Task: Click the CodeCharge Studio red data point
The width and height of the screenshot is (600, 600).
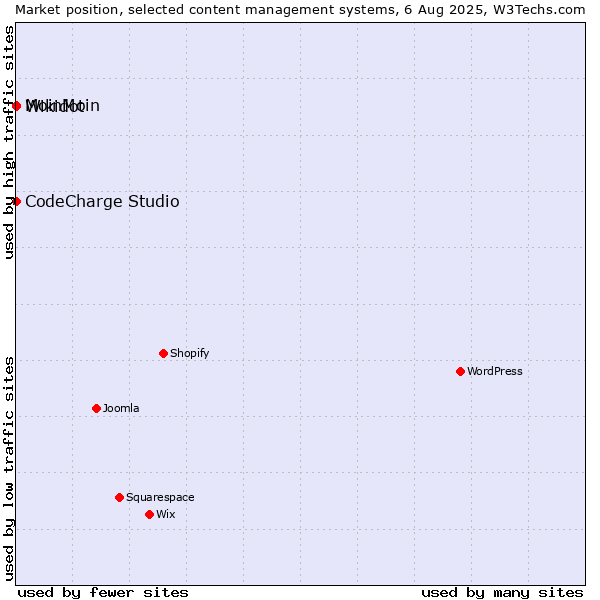Action: point(16,201)
